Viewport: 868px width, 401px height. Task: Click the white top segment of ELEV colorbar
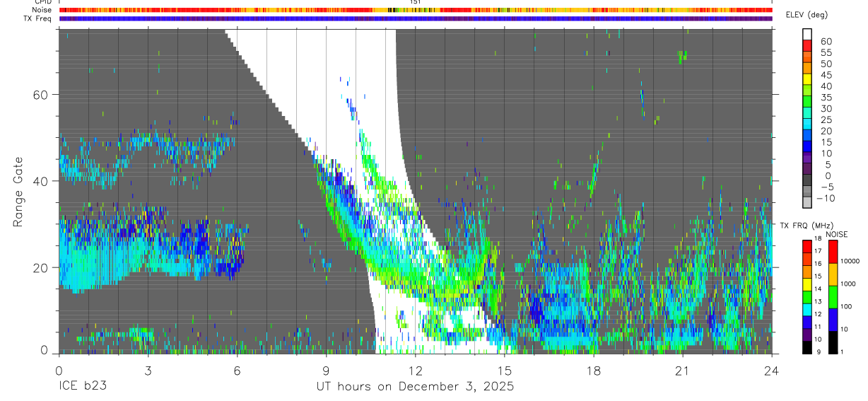[807, 34]
